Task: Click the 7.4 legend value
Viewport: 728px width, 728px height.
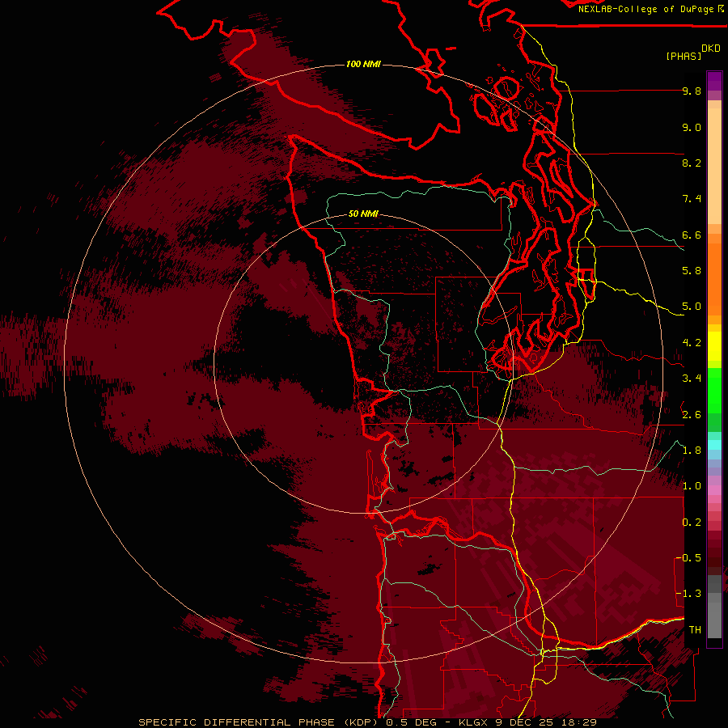Action: [x=692, y=199]
